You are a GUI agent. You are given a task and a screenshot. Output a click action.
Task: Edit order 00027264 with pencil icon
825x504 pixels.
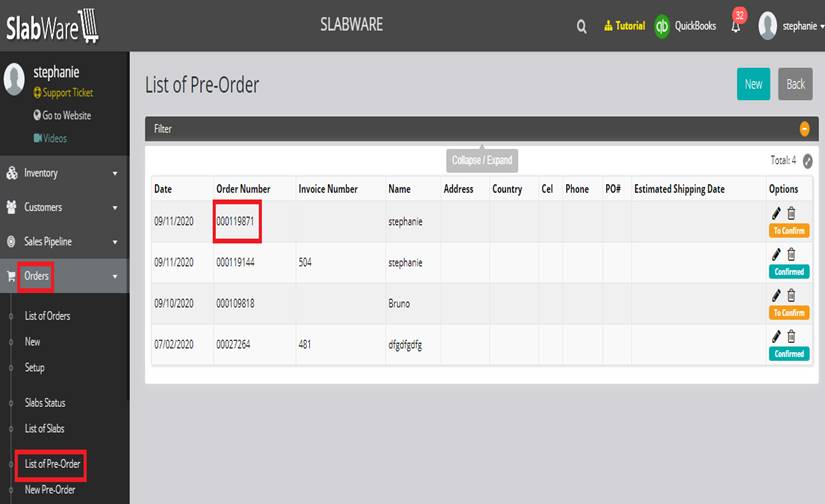click(776, 336)
